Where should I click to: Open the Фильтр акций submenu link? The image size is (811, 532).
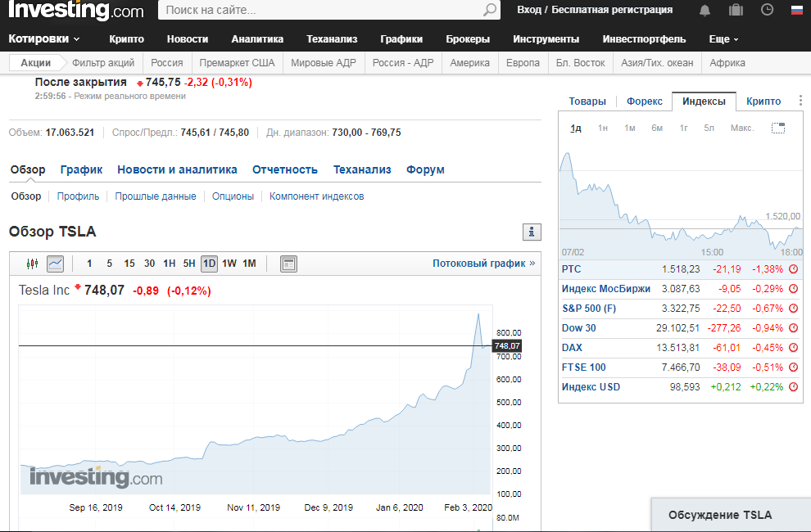(x=103, y=63)
